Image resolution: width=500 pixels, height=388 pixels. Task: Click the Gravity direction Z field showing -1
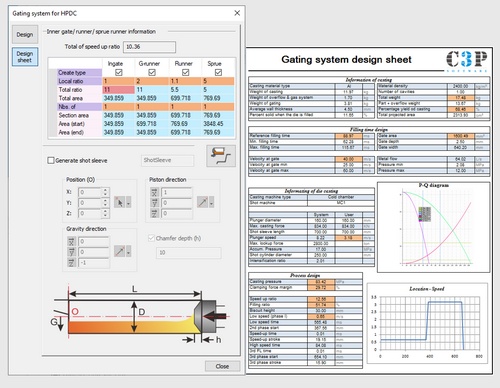(x=94, y=263)
